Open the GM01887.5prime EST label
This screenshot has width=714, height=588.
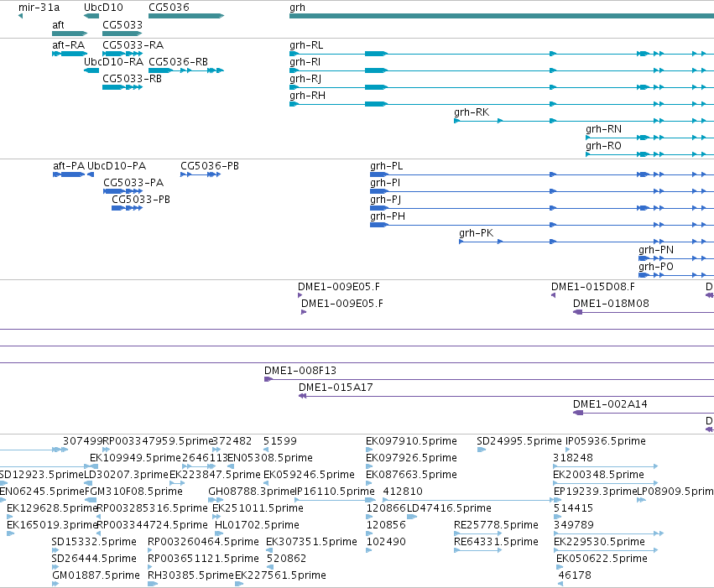click(x=96, y=575)
